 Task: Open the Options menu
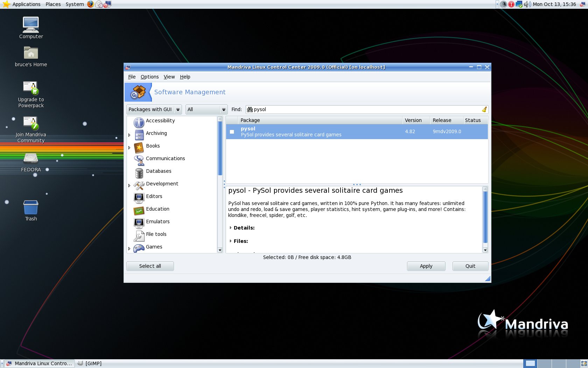coord(149,77)
